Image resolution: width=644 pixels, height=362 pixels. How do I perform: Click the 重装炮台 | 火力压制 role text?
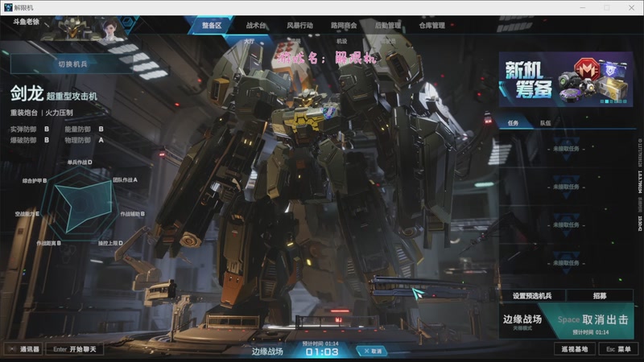pos(42,113)
